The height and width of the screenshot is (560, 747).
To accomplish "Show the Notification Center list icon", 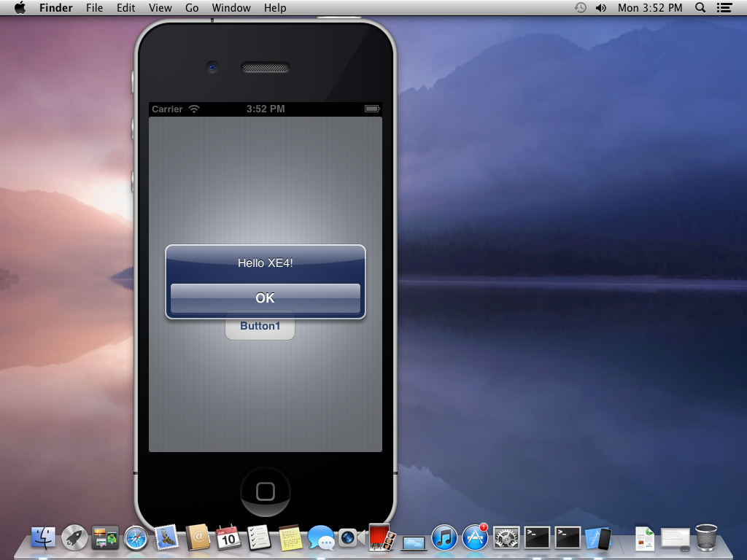I will pos(724,7).
